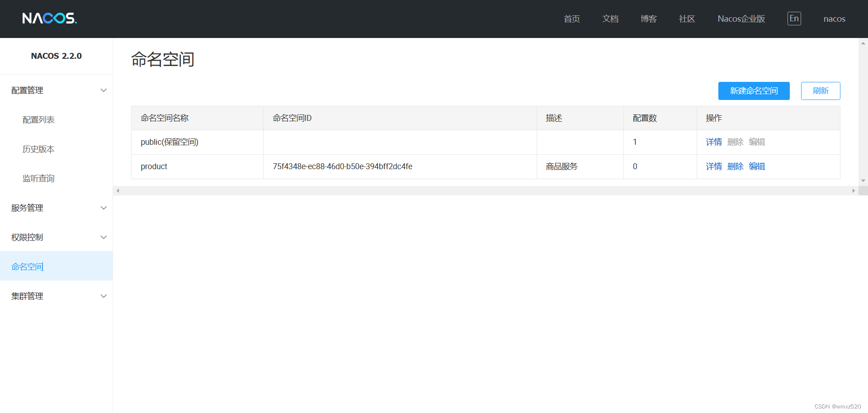Click the public(保留空间) name cell
Image resolution: width=868 pixels, height=413 pixels.
tap(197, 142)
